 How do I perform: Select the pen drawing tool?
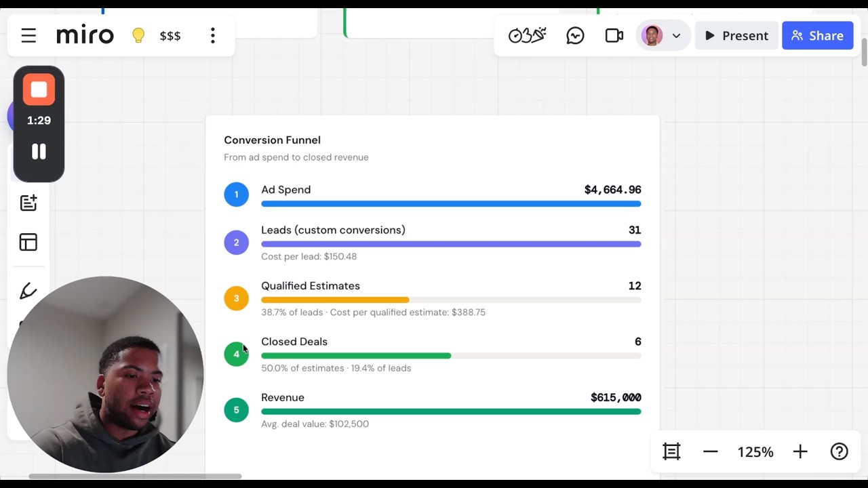28,291
